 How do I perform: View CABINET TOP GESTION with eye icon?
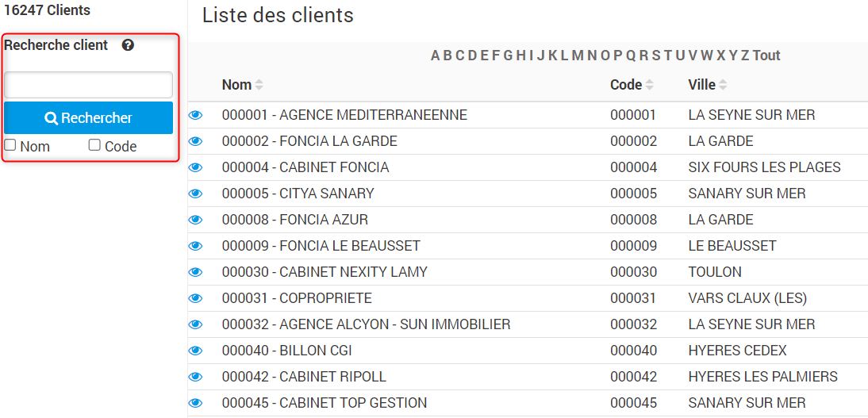pos(195,403)
